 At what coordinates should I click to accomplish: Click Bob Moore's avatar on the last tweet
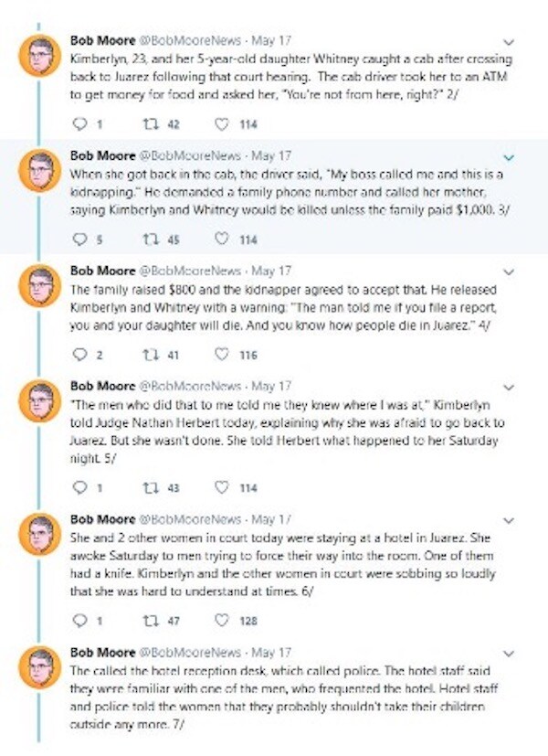click(40, 667)
